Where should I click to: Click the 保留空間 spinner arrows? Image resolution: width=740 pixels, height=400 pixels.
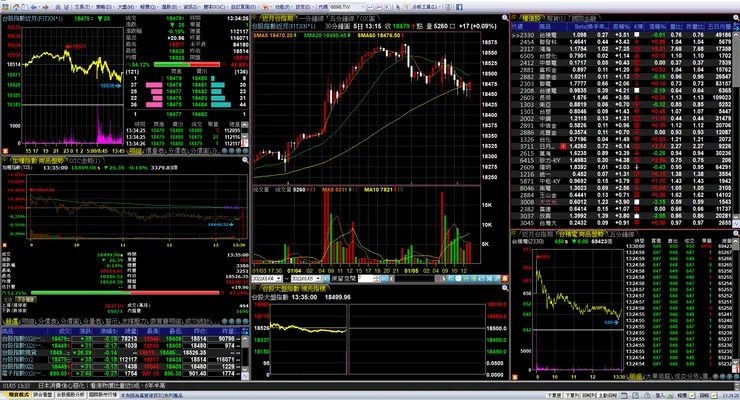click(377, 278)
